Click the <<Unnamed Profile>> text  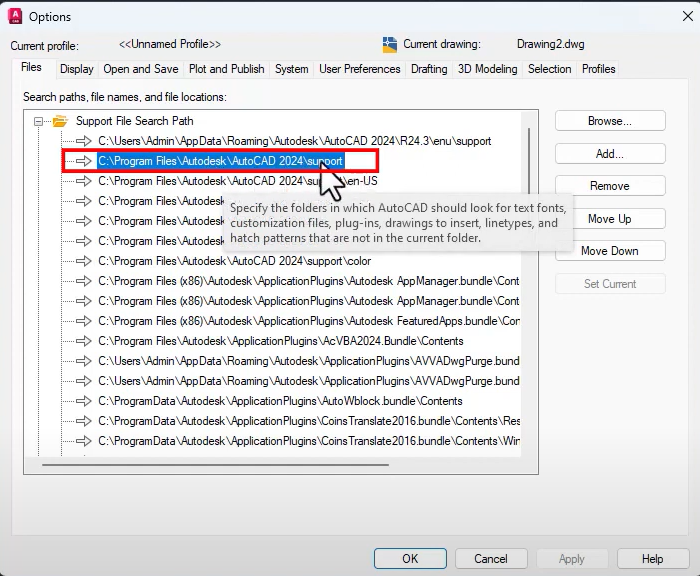click(x=170, y=44)
